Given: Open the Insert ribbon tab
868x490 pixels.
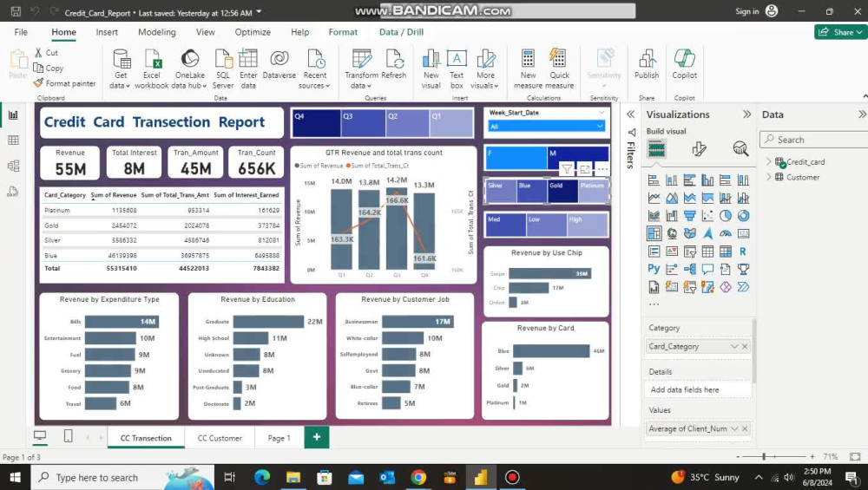Looking at the screenshot, I should coord(107,32).
